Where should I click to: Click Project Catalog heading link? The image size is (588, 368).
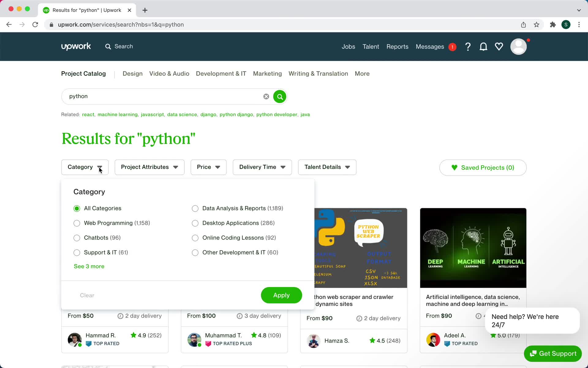pos(83,74)
